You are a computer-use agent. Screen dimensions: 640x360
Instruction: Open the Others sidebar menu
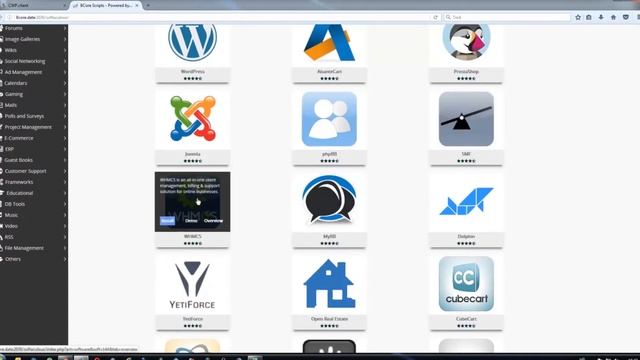[x=34, y=259]
